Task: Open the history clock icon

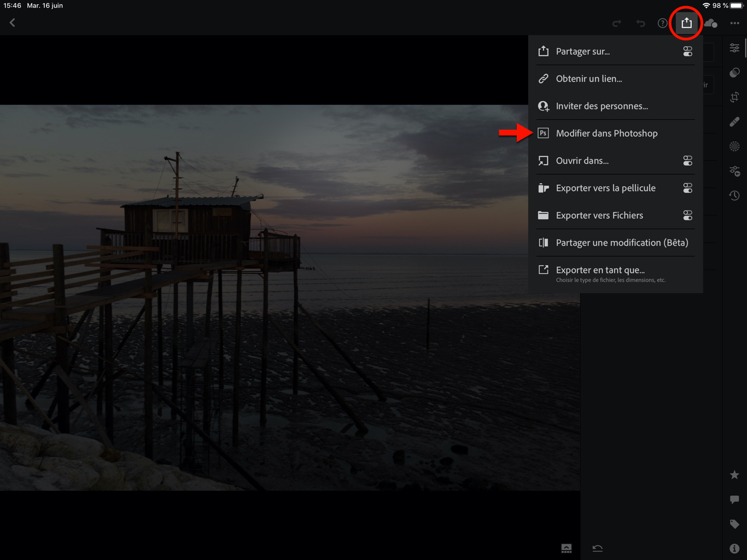Action: [734, 195]
